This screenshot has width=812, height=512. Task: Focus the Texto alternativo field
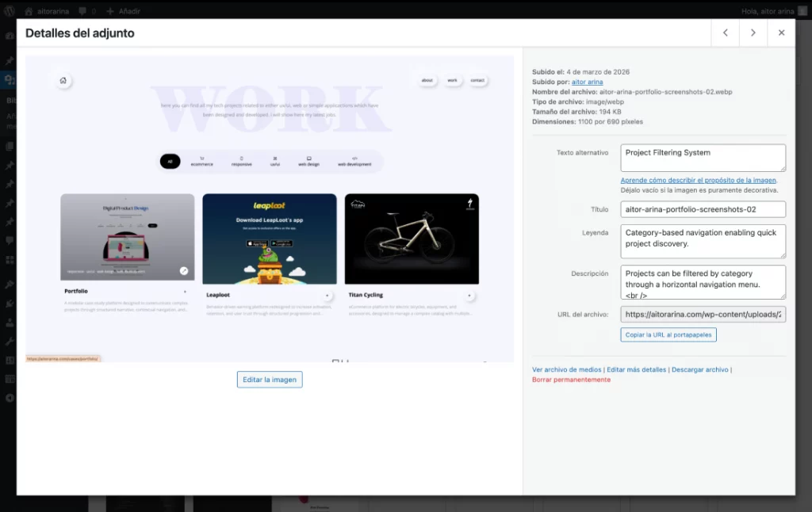point(703,157)
